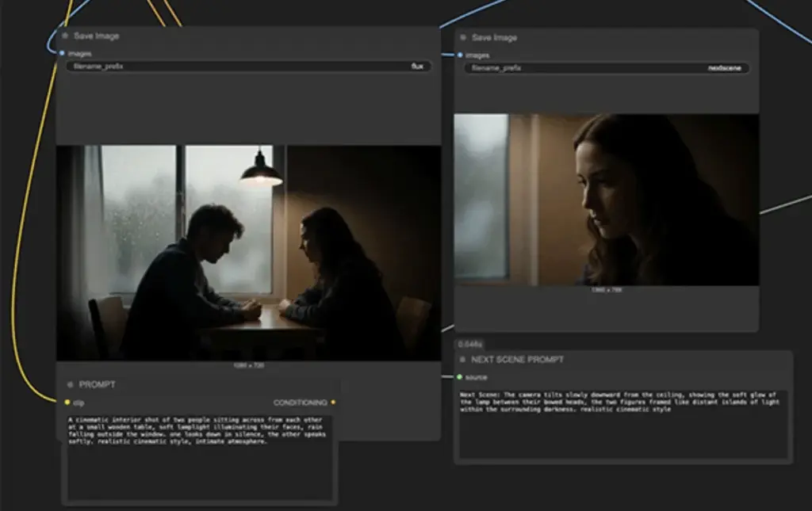Screen dimensions: 812x511
Task: Collapse the left Save Image node via its dot
Action: coord(65,36)
